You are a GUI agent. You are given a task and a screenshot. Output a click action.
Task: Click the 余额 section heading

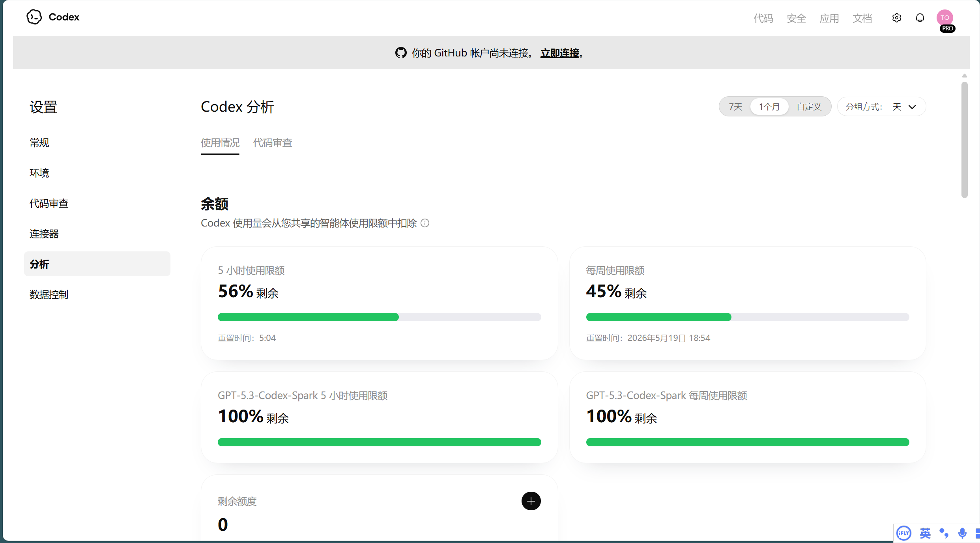point(215,204)
